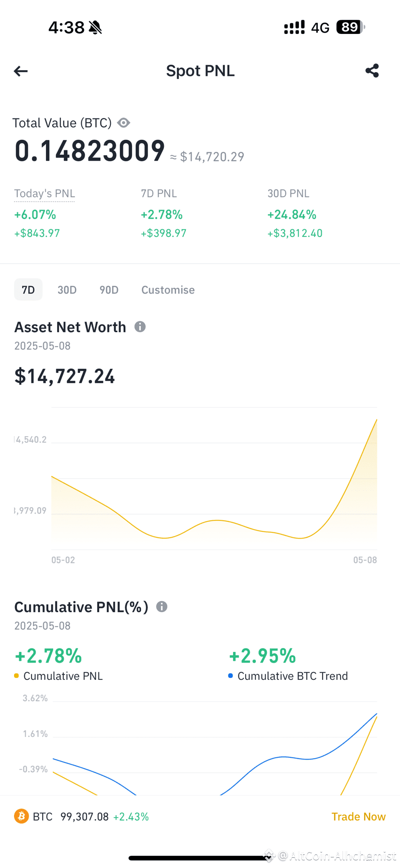This screenshot has width=400, height=868.
Task: Tap the Today's PNL underlined label
Action: (44, 193)
